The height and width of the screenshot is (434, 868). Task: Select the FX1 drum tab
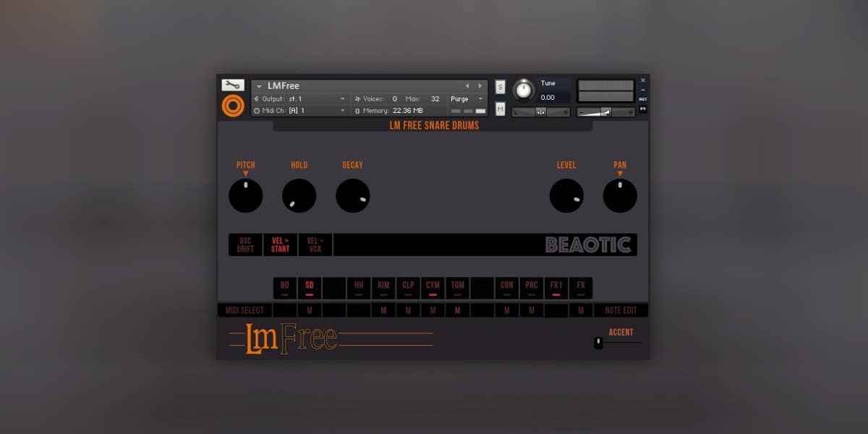tap(556, 288)
